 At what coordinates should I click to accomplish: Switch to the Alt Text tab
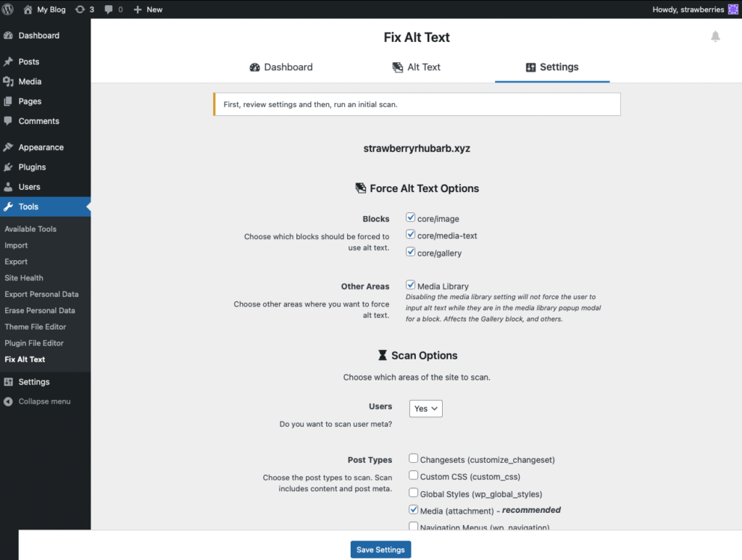pyautogui.click(x=417, y=67)
